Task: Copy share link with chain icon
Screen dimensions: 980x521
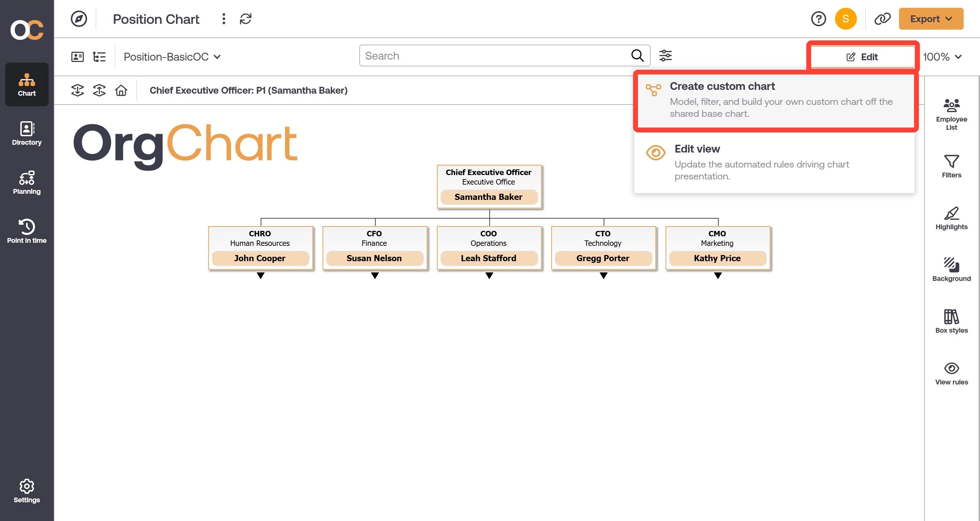Action: (882, 19)
